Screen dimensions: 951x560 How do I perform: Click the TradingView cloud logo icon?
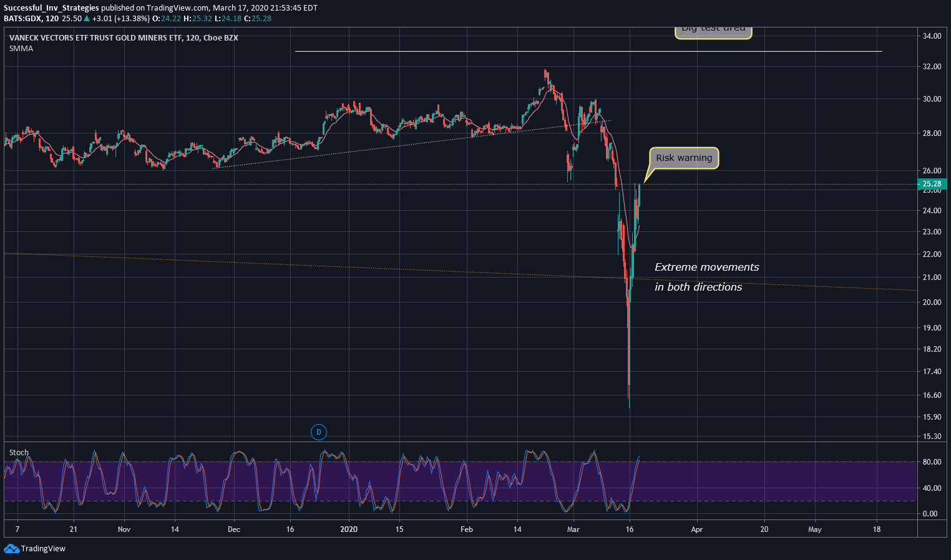(11, 549)
